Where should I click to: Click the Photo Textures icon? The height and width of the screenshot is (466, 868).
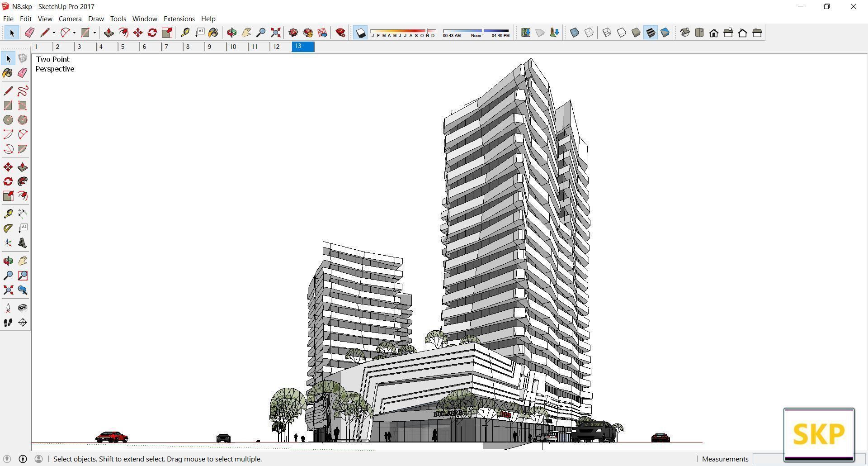[x=554, y=33]
